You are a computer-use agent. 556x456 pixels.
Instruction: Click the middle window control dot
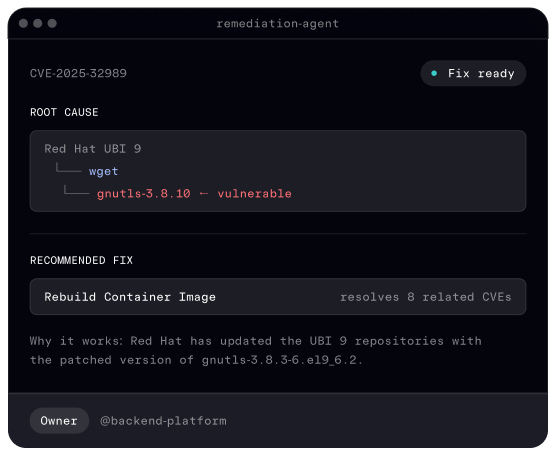pyautogui.click(x=38, y=23)
